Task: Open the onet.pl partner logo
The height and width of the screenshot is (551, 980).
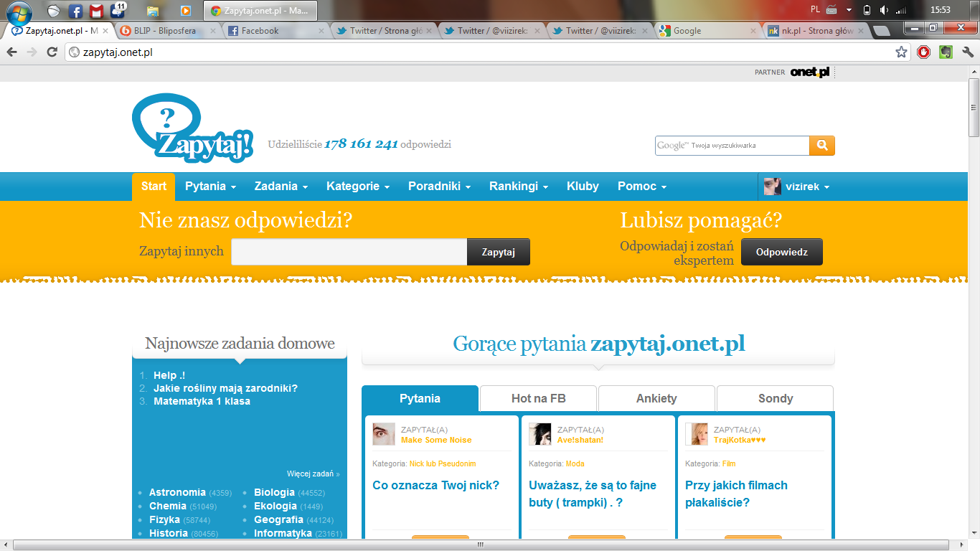Action: (x=810, y=72)
